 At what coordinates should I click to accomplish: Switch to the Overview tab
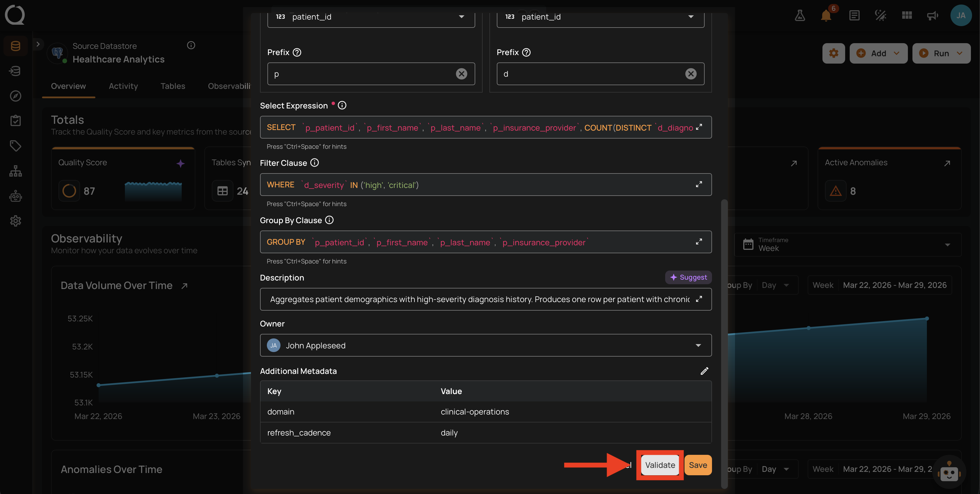click(68, 86)
